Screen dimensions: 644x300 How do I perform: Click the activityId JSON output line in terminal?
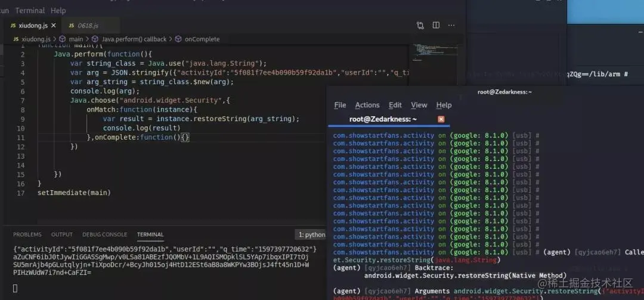(x=165, y=249)
